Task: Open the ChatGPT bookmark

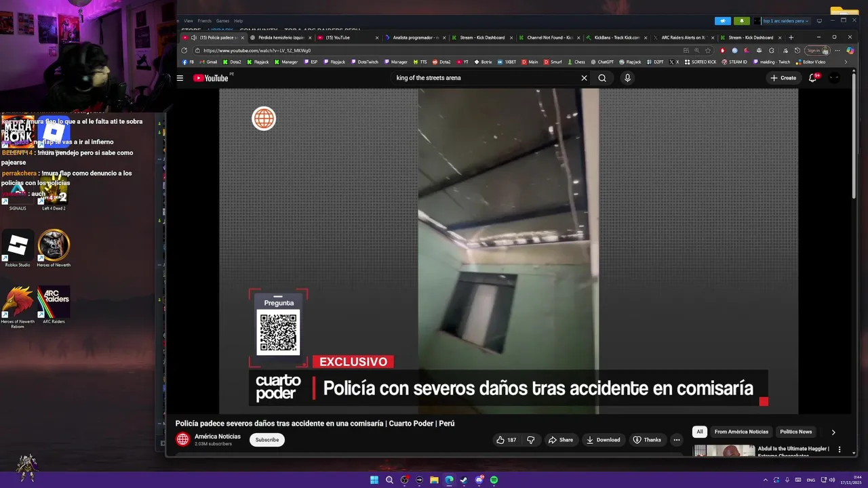Action: point(602,62)
